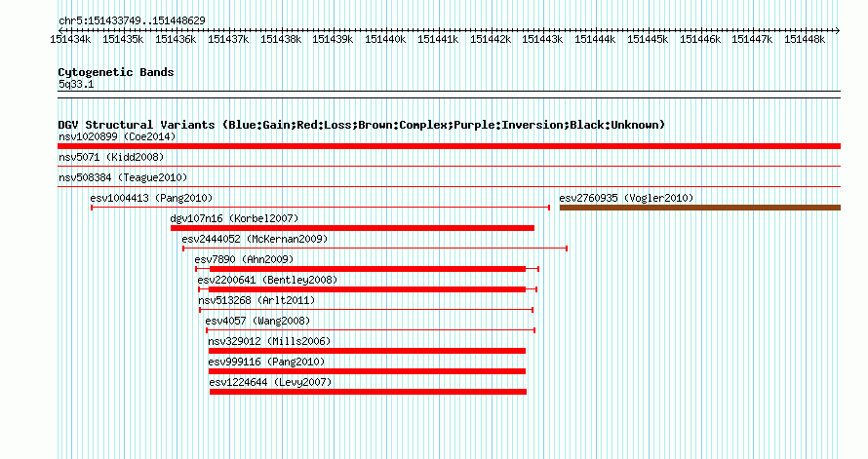Click the 151436k ruler tick label
Screen dimensions: 868x459
click(176, 39)
